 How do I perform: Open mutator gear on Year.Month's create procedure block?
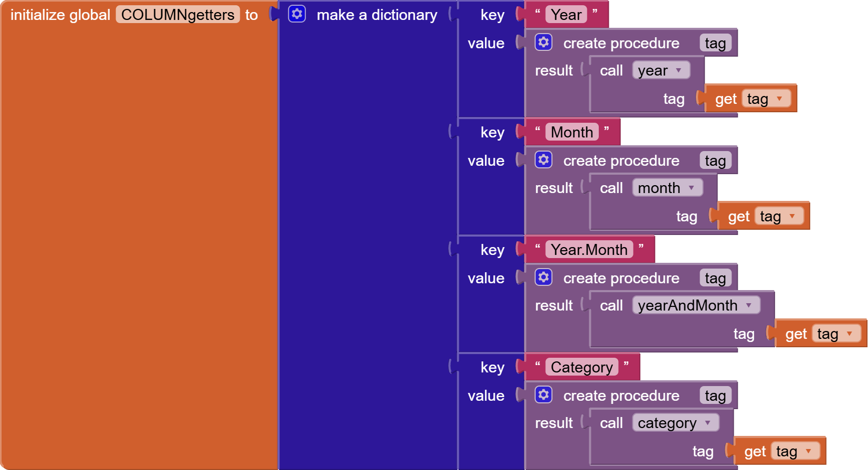[544, 277]
